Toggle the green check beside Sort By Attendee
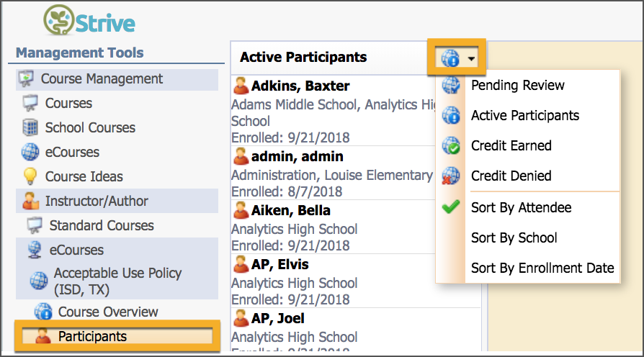The height and width of the screenshot is (357, 644). [450, 207]
